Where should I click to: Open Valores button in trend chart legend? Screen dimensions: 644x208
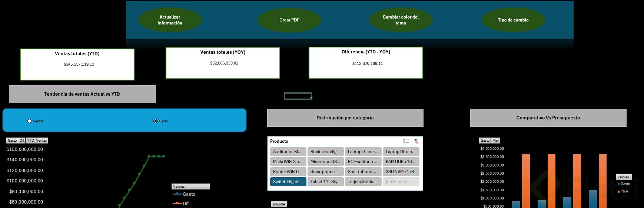click(x=191, y=186)
